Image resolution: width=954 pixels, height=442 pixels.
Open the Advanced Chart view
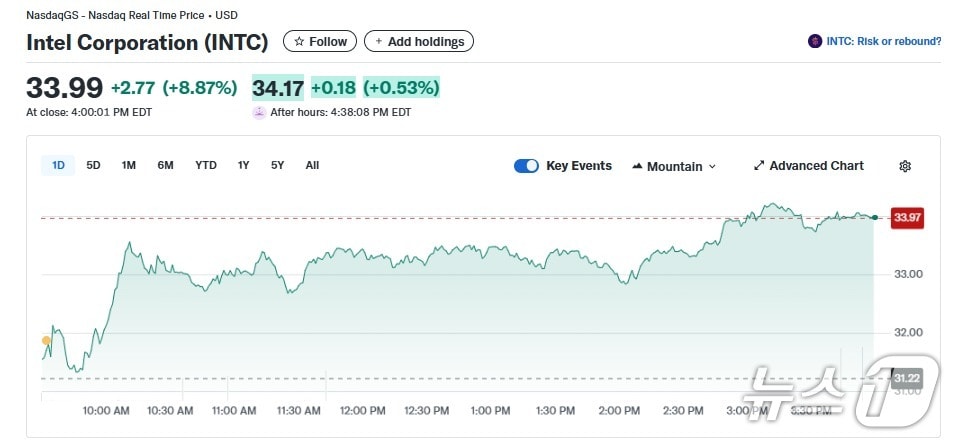(x=816, y=166)
